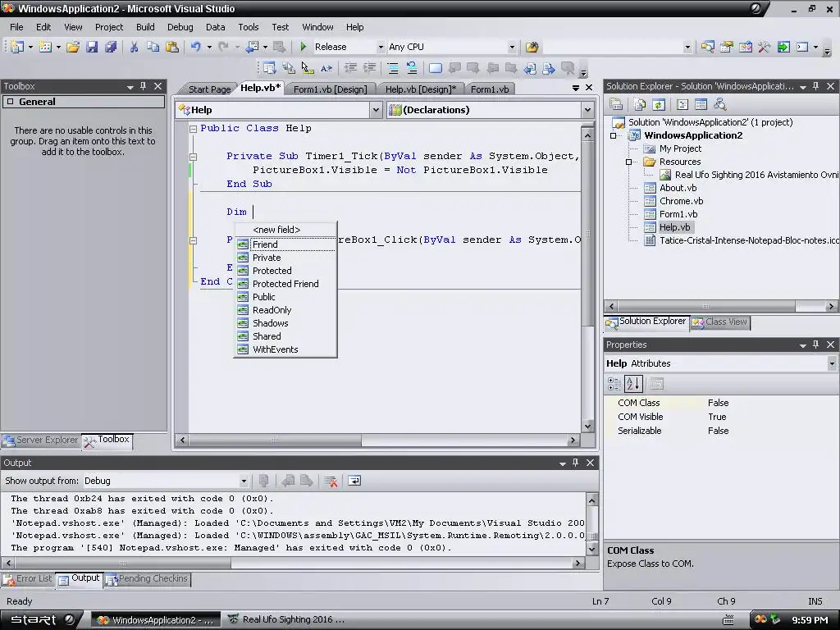Click the Decrease Line Indent icon
Image resolution: width=840 pixels, height=630 pixels.
350,68
